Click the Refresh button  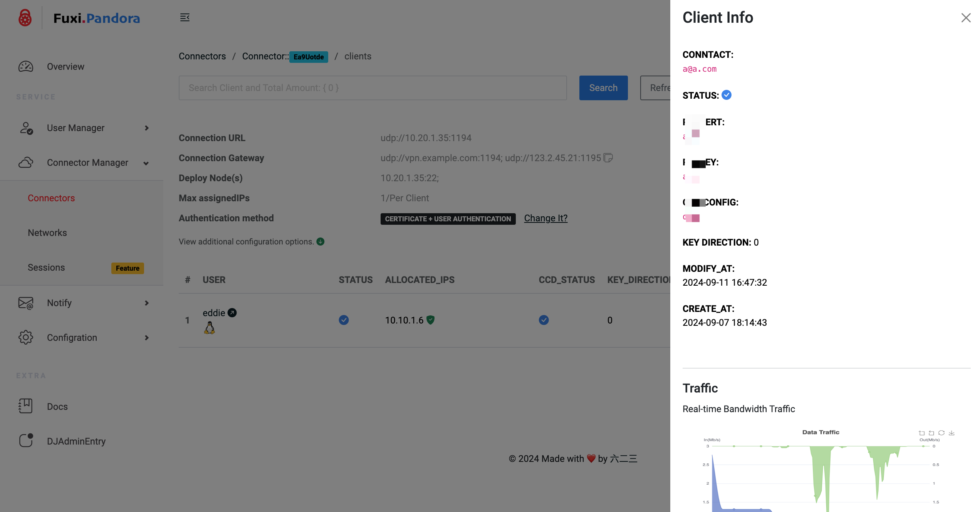pos(655,88)
